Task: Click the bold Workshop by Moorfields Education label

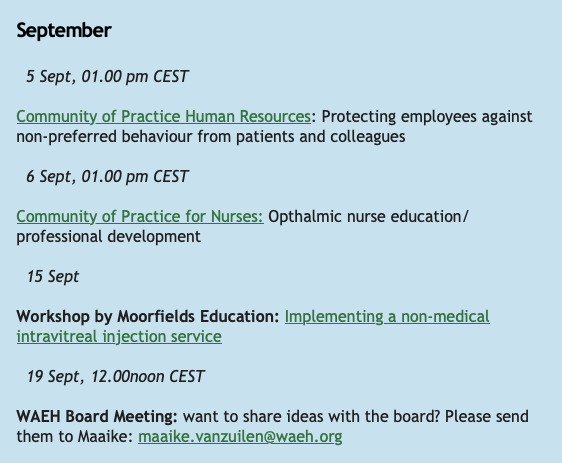Action: (x=148, y=316)
